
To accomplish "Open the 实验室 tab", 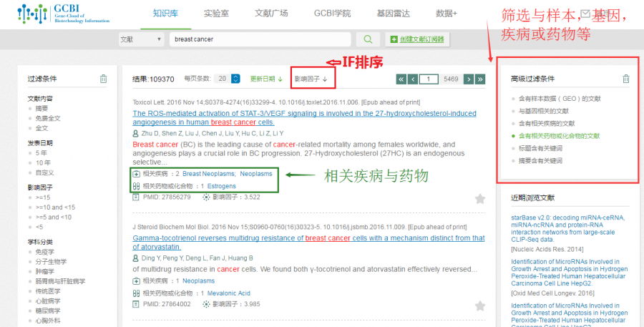I will (216, 13).
